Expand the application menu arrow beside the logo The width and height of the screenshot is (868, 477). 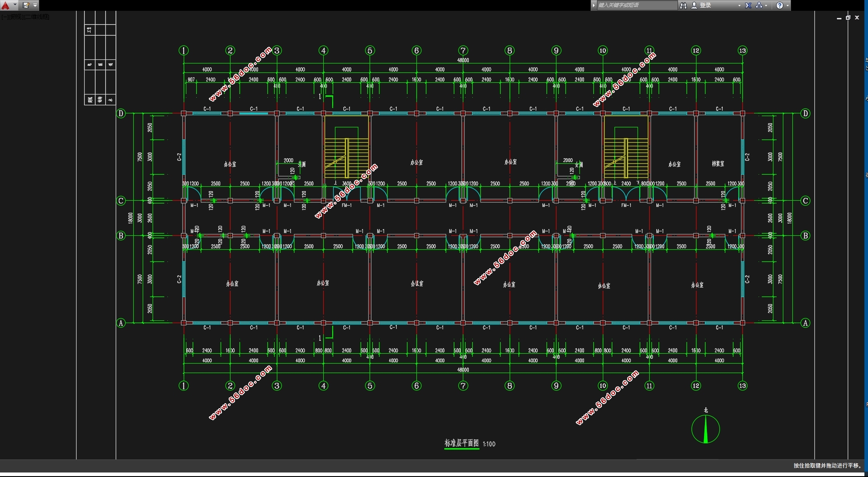15,5
